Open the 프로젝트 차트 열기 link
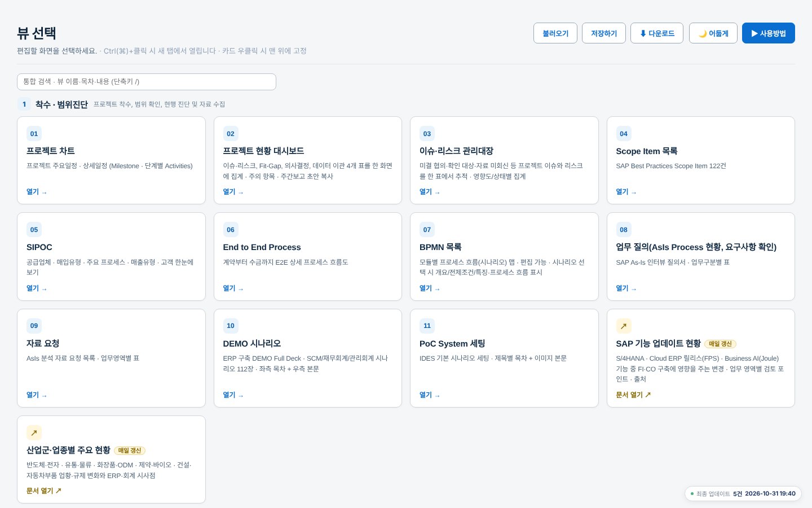Viewport: 812px width, 508px height. [37, 192]
